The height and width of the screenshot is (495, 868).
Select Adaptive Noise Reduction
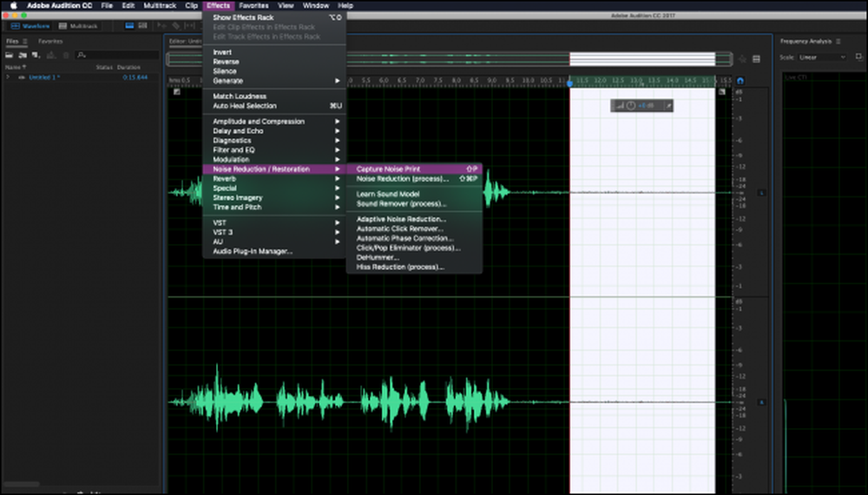pos(414,219)
